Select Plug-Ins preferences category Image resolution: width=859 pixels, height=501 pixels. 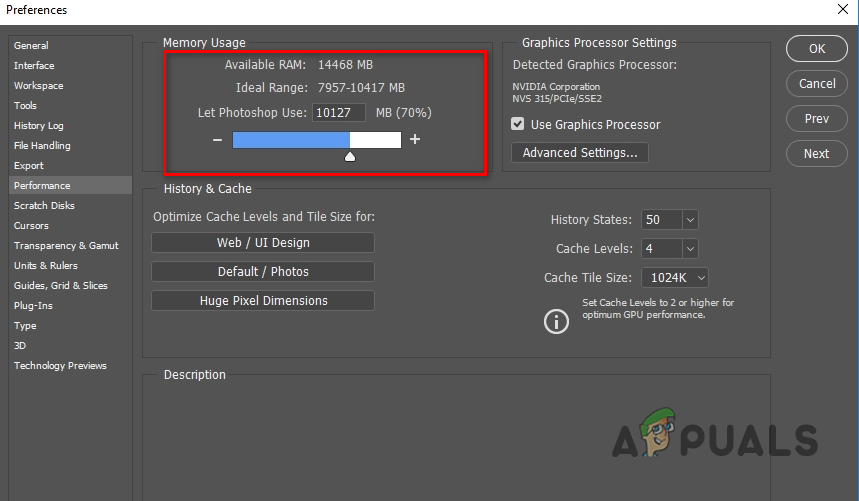pyautogui.click(x=70, y=306)
